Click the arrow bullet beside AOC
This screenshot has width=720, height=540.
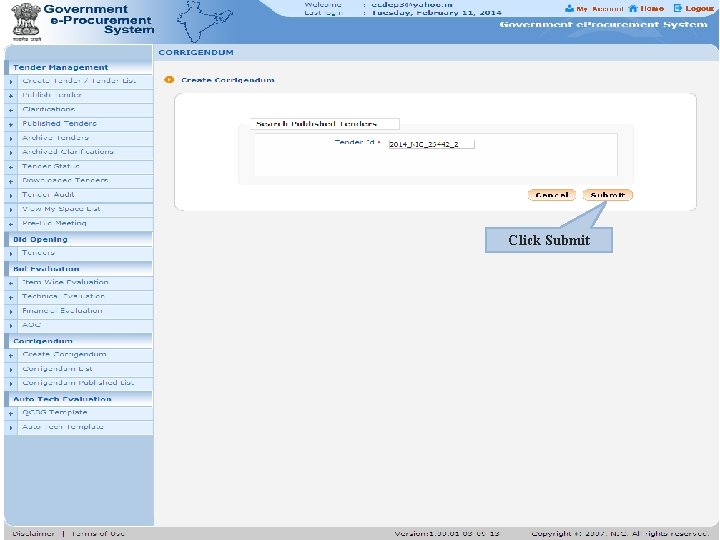point(11,326)
